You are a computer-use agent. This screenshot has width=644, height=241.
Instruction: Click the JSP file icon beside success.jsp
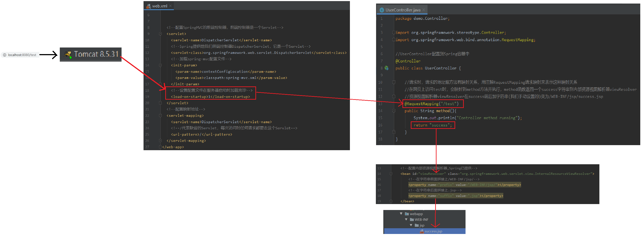coord(422,232)
